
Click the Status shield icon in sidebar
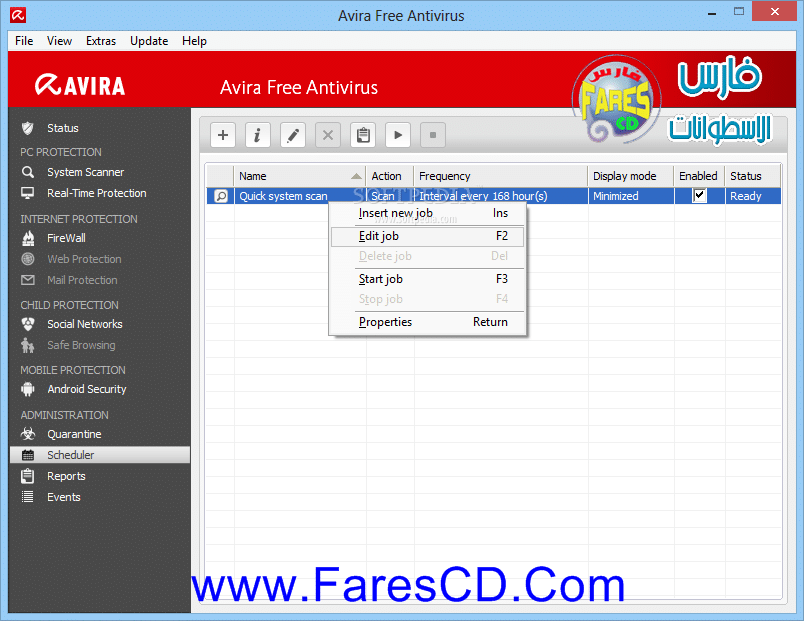[x=28, y=128]
